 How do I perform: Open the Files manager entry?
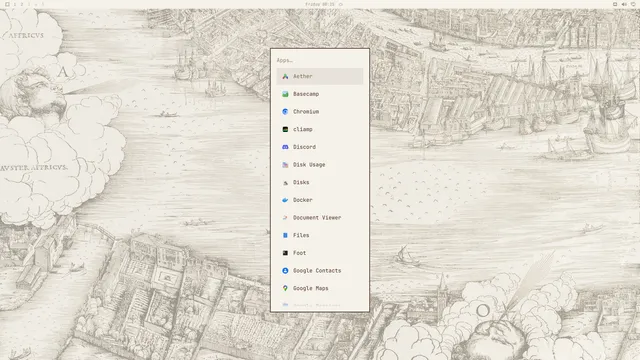320,235
